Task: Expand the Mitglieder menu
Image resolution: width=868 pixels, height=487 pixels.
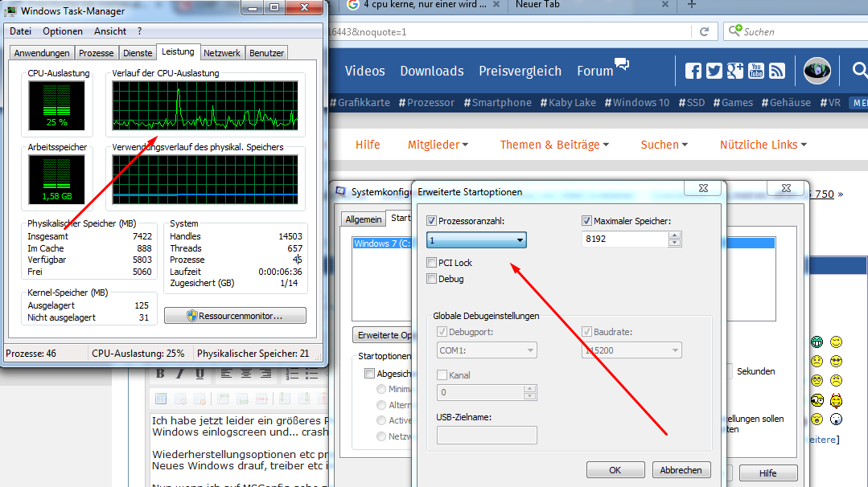Action: pyautogui.click(x=438, y=145)
